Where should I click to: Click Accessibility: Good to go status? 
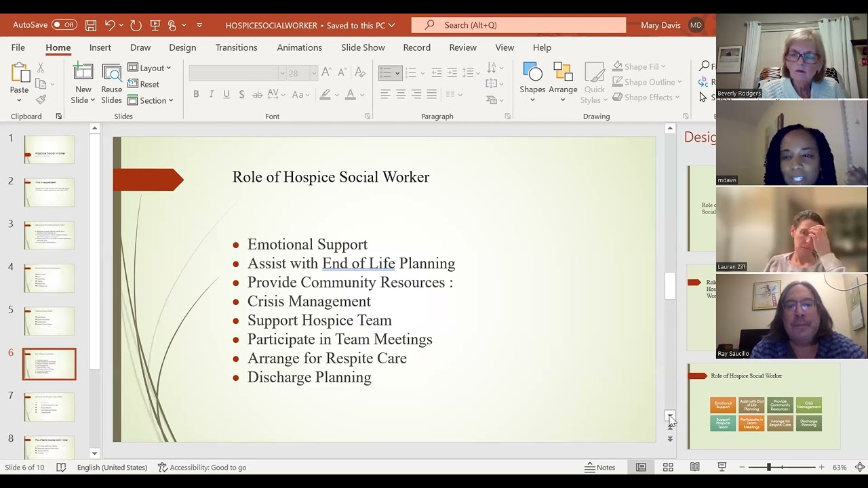pyautogui.click(x=202, y=467)
